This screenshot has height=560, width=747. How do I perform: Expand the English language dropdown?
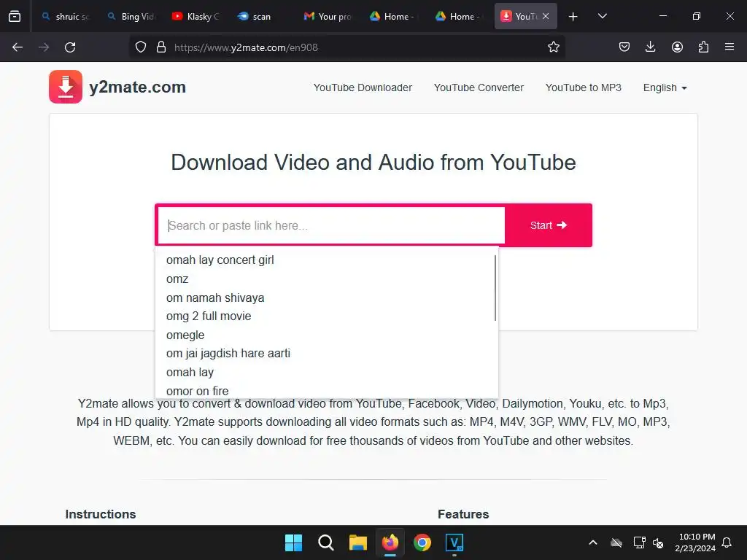[665, 87]
